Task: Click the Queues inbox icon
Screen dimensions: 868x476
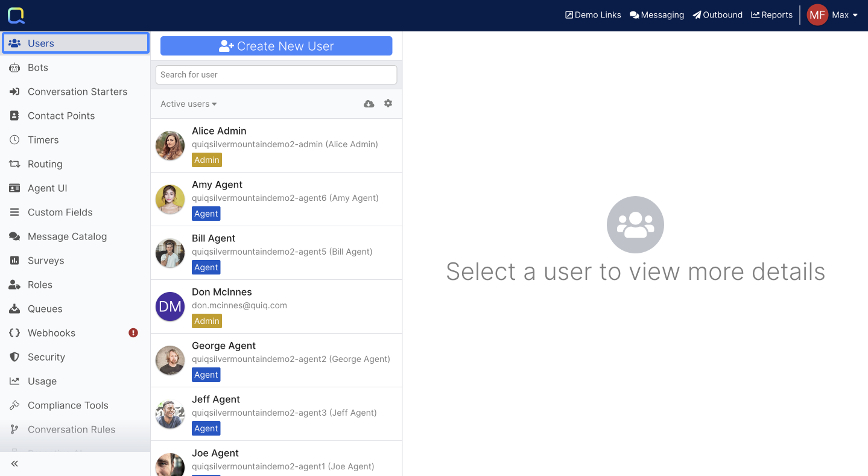Action: click(x=14, y=309)
